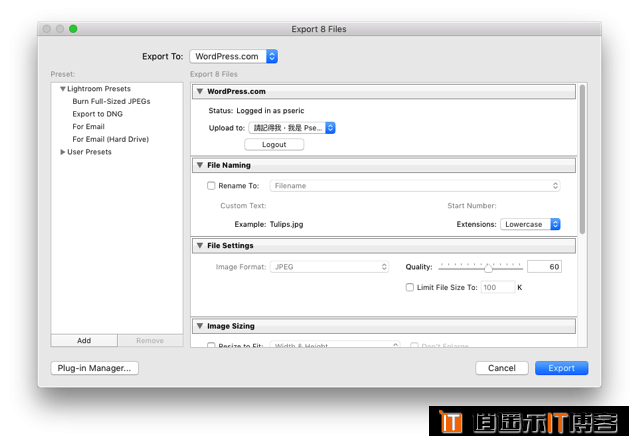Image resolution: width=639 pixels, height=441 pixels.
Task: Collapse the Image Sizing section
Action: (x=200, y=326)
